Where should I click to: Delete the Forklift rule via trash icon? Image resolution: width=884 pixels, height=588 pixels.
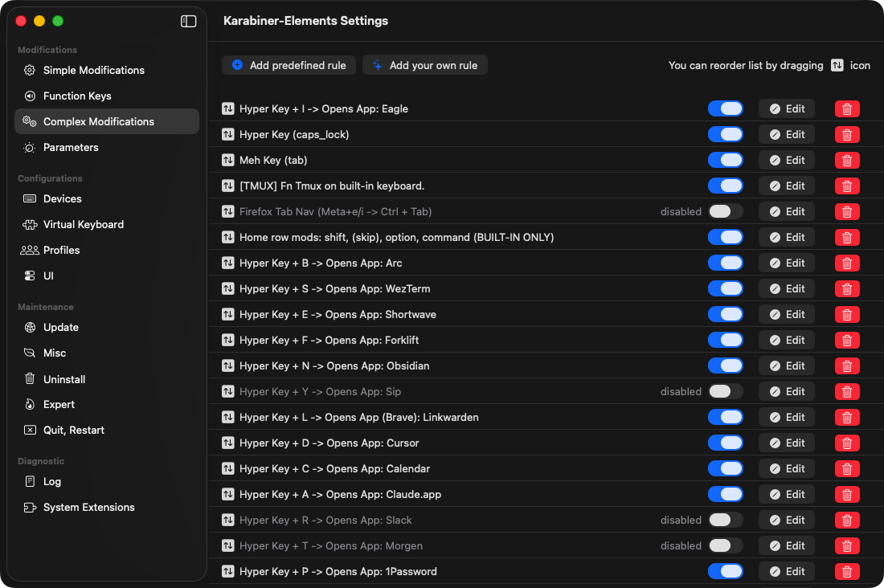[x=847, y=340]
